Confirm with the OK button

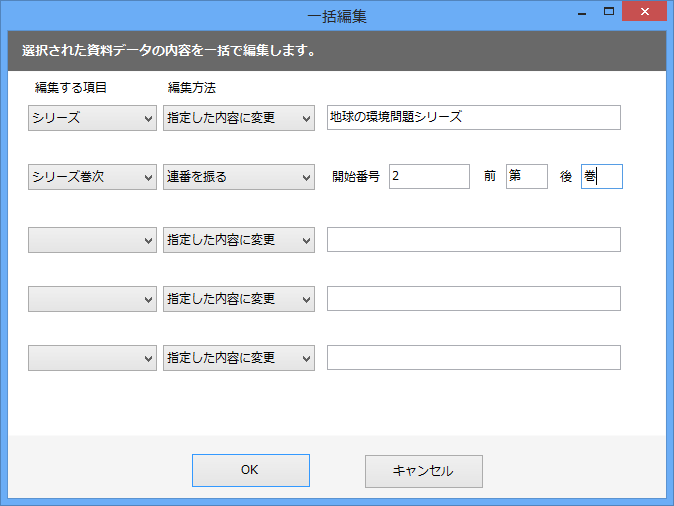(251, 470)
